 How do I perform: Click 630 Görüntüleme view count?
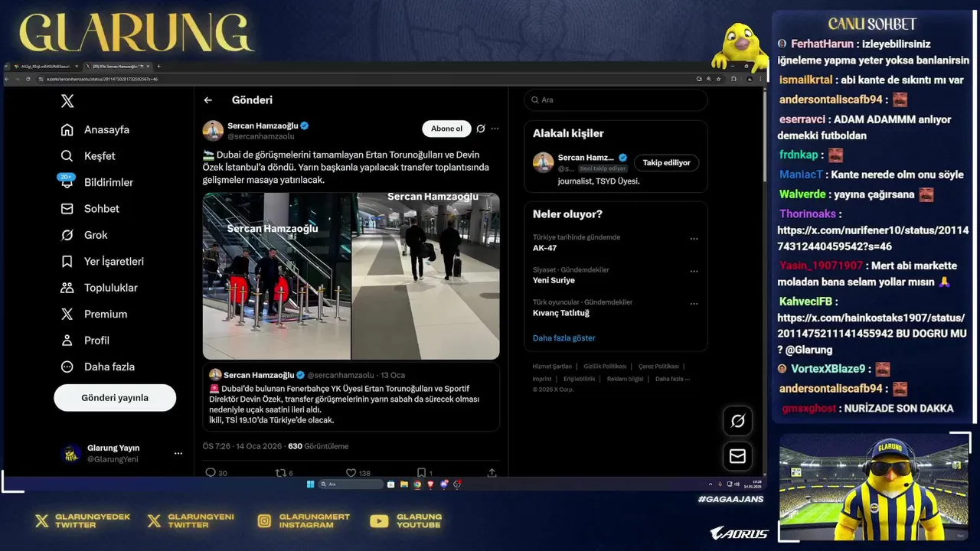[318, 446]
